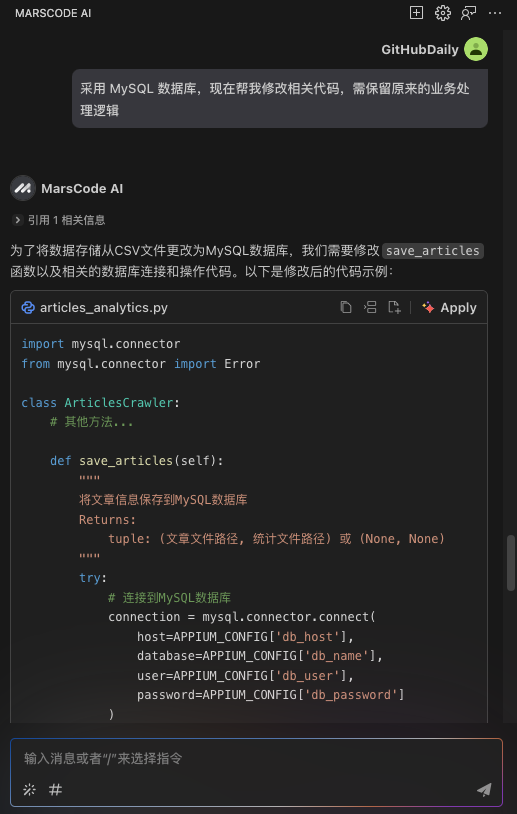
Task: Click the MarsCode AI logo avatar
Action: point(22,188)
